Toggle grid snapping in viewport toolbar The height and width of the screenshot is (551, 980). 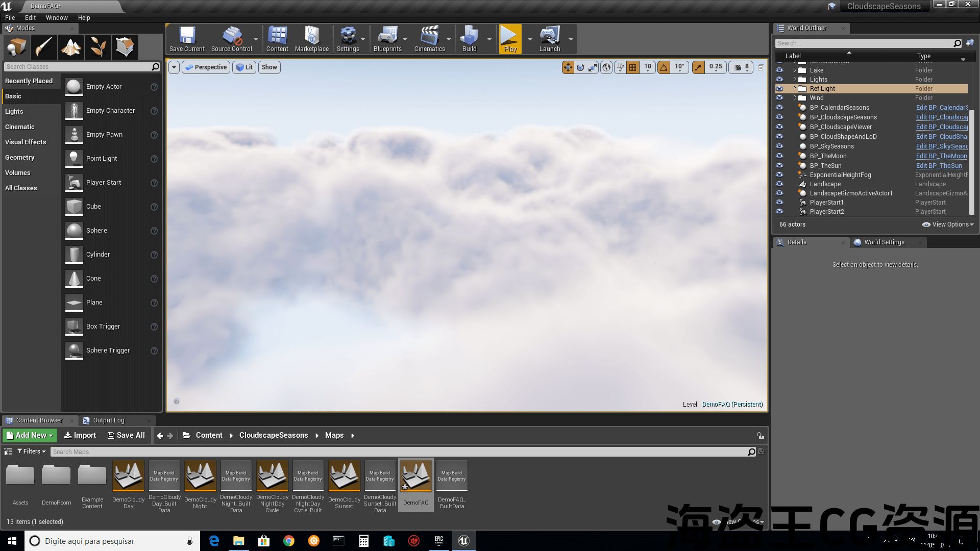pos(633,67)
